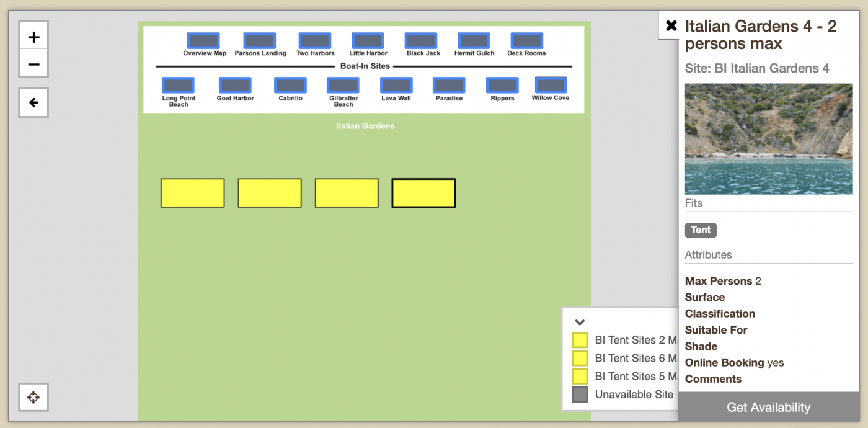Click the Italian Gardens 4 panel title
Screen dimensions: 868x428
click(x=761, y=35)
